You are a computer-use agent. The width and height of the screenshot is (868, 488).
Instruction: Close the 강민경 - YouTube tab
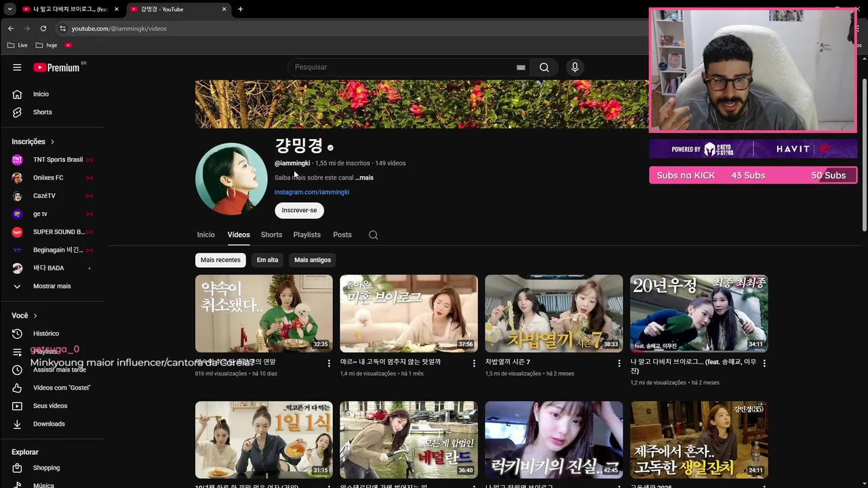(x=224, y=9)
